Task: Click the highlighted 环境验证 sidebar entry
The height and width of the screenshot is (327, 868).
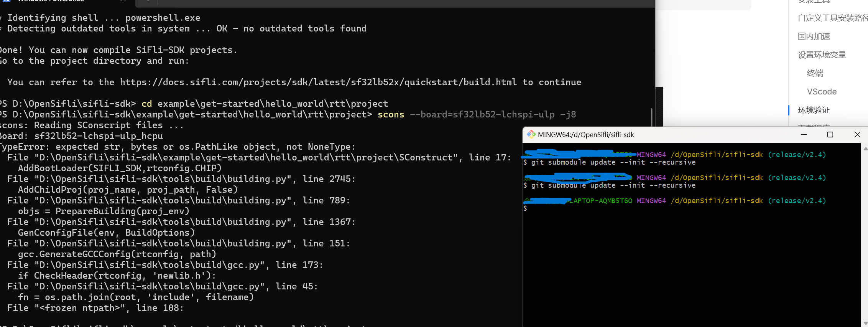Action: pos(814,110)
